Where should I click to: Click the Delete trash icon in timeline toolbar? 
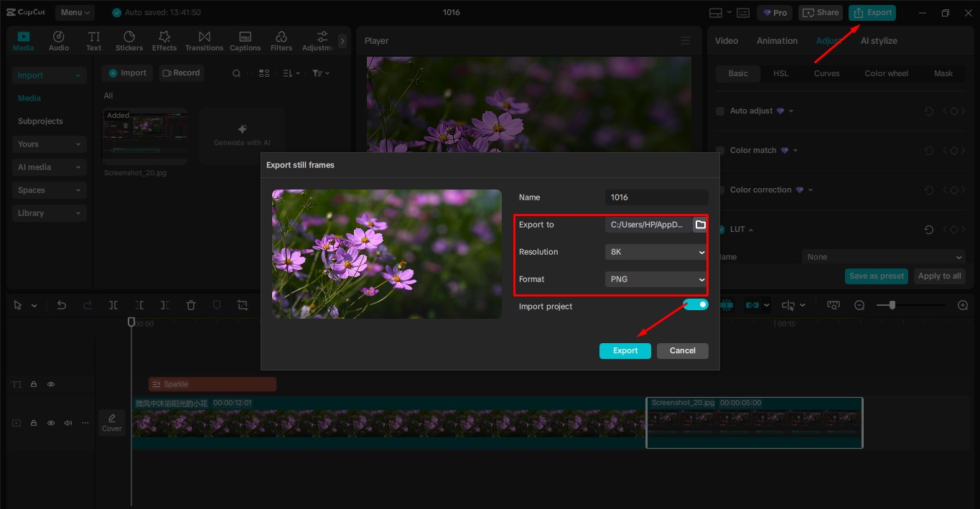[191, 305]
